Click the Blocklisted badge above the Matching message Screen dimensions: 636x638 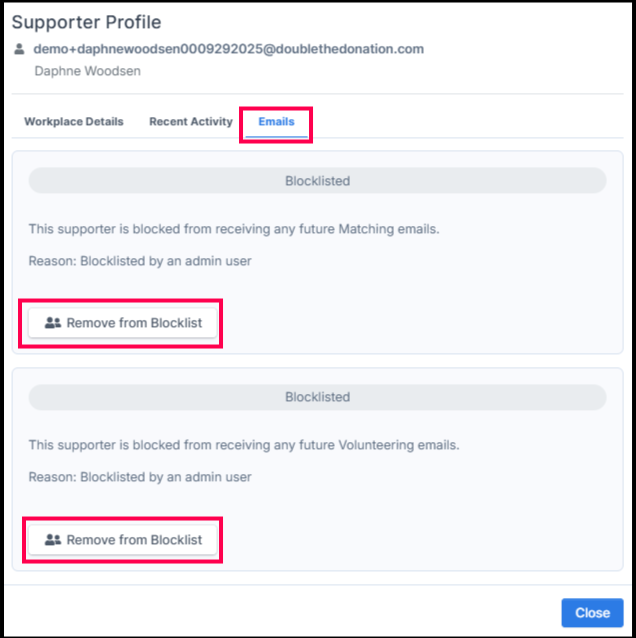coord(317,181)
